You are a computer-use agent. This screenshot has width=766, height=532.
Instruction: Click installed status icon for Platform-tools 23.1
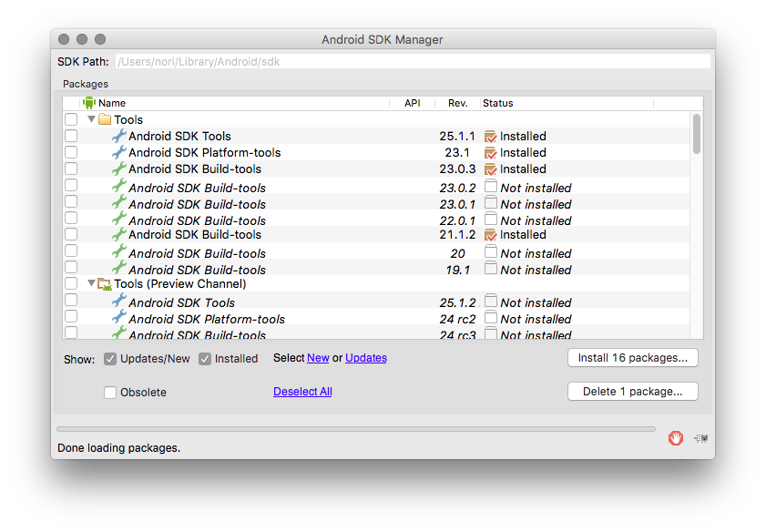click(490, 153)
